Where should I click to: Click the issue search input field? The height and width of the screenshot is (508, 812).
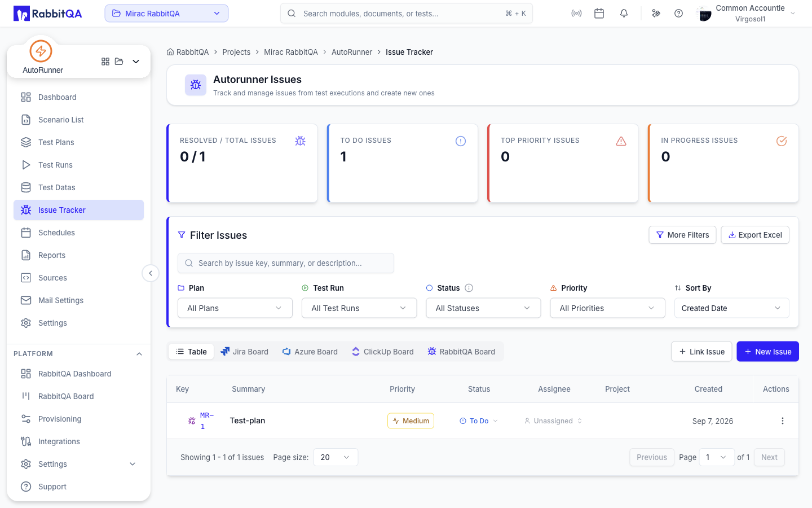[x=286, y=263]
